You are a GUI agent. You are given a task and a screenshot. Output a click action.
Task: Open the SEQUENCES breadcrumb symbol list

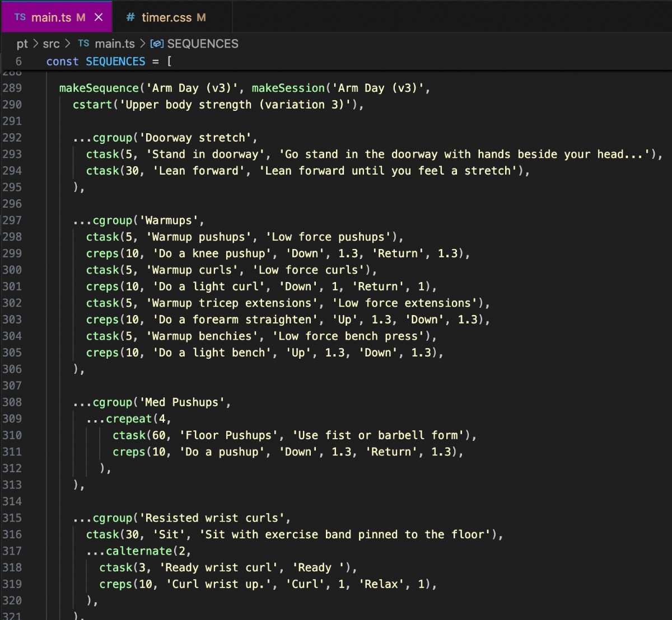202,44
